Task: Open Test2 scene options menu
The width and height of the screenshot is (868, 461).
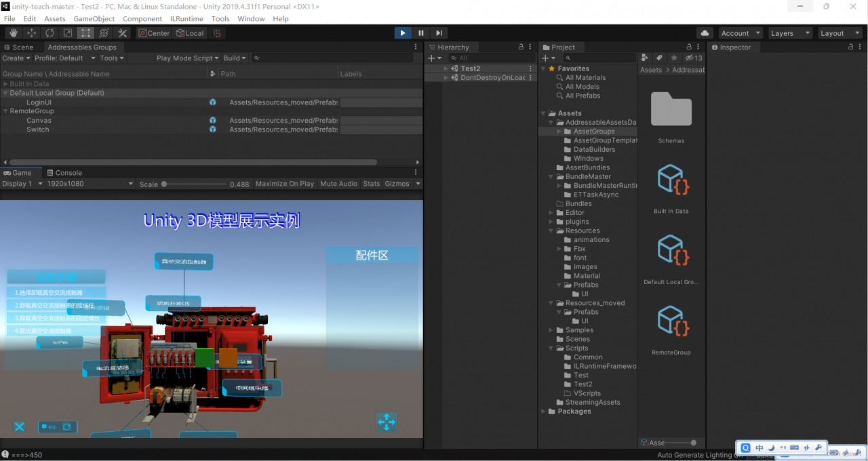Action: tap(530, 68)
